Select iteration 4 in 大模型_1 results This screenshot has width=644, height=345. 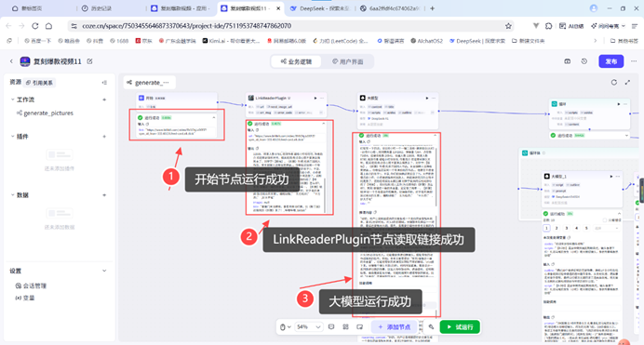point(577,228)
